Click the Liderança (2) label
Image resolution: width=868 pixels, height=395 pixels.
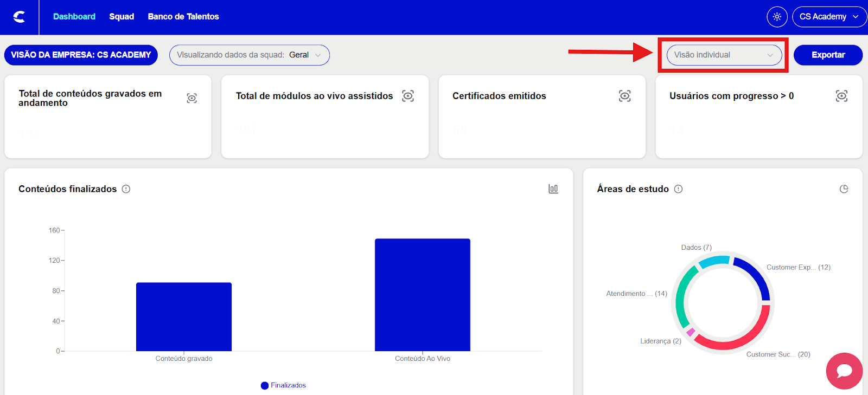661,341
